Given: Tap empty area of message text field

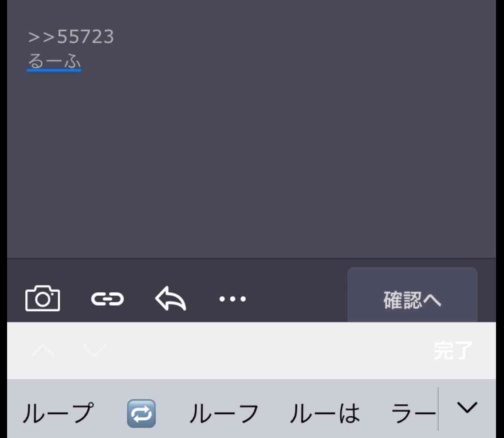Looking at the screenshot, I should 252,160.
